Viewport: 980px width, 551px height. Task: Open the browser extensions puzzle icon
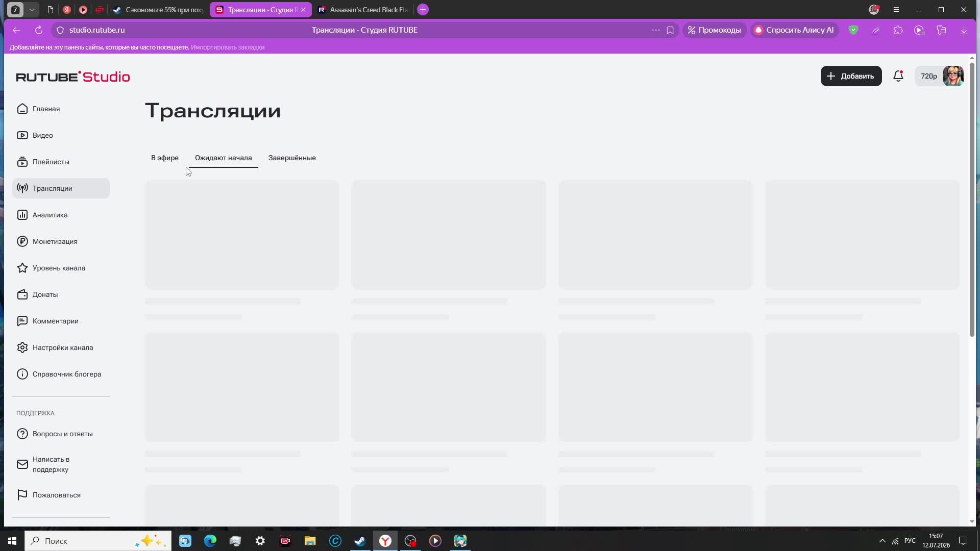coord(898,30)
